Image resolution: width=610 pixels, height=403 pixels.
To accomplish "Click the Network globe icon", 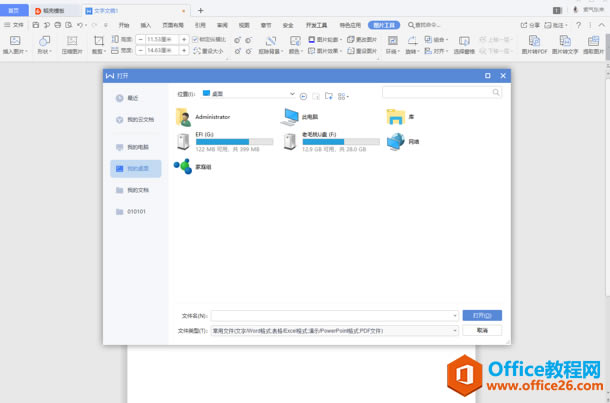I will (396, 142).
